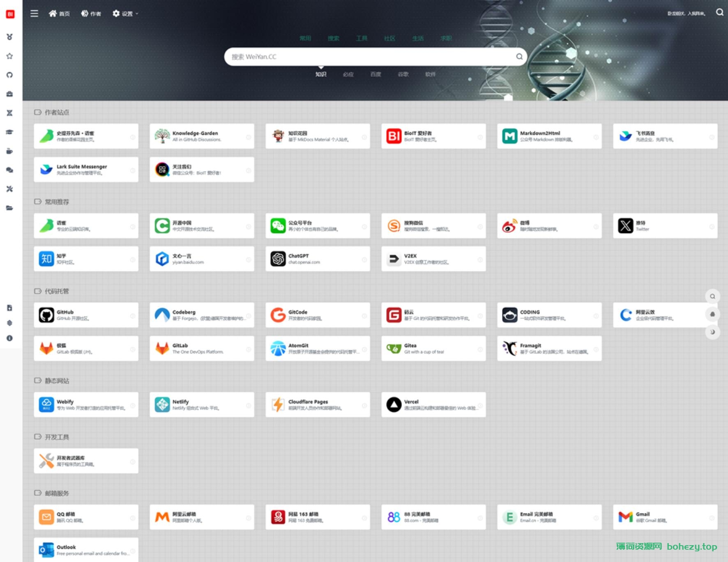This screenshot has width=728, height=562.
Task: Click the 邮箱服务 section heading
Action: tap(57, 493)
